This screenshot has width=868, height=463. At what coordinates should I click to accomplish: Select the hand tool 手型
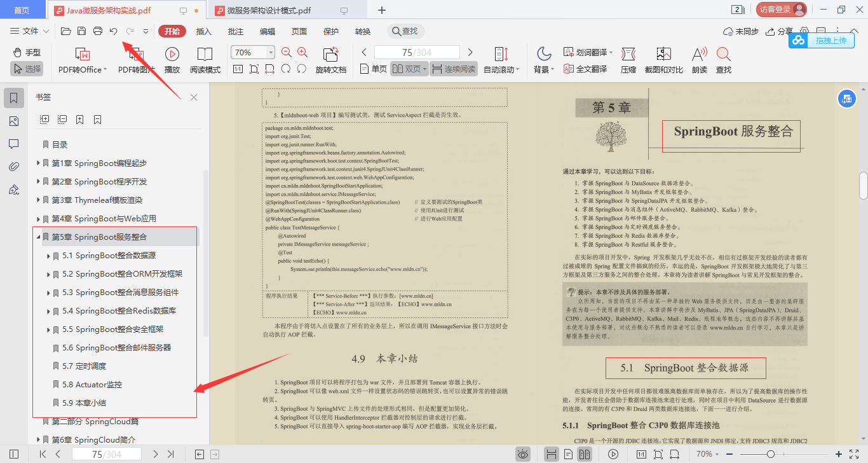pyautogui.click(x=26, y=52)
